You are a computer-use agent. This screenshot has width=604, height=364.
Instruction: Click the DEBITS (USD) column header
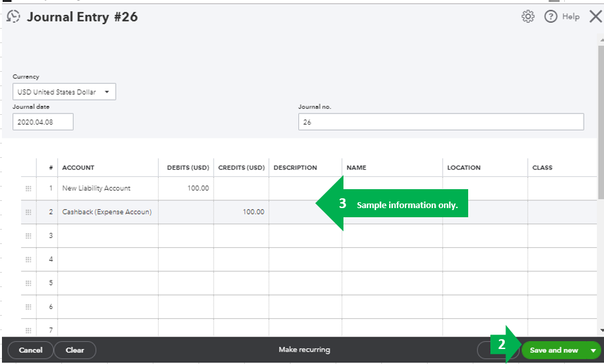[x=188, y=168]
